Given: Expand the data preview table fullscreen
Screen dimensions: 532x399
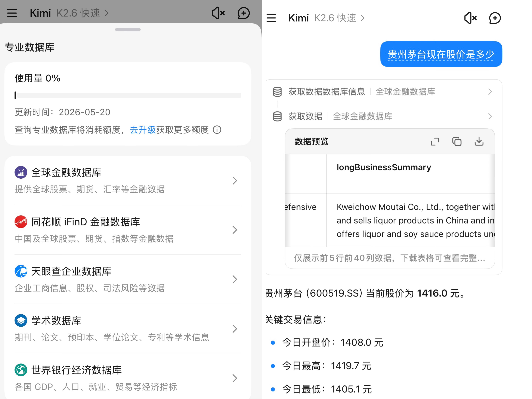Looking at the screenshot, I should pyautogui.click(x=434, y=141).
